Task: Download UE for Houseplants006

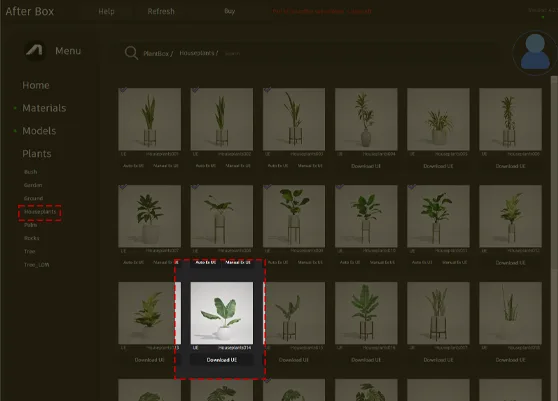Action: click(x=510, y=166)
